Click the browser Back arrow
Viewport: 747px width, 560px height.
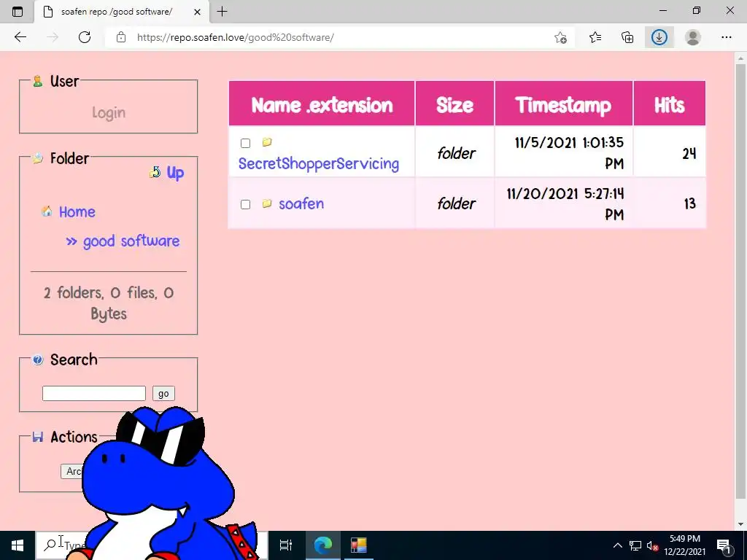(20, 37)
